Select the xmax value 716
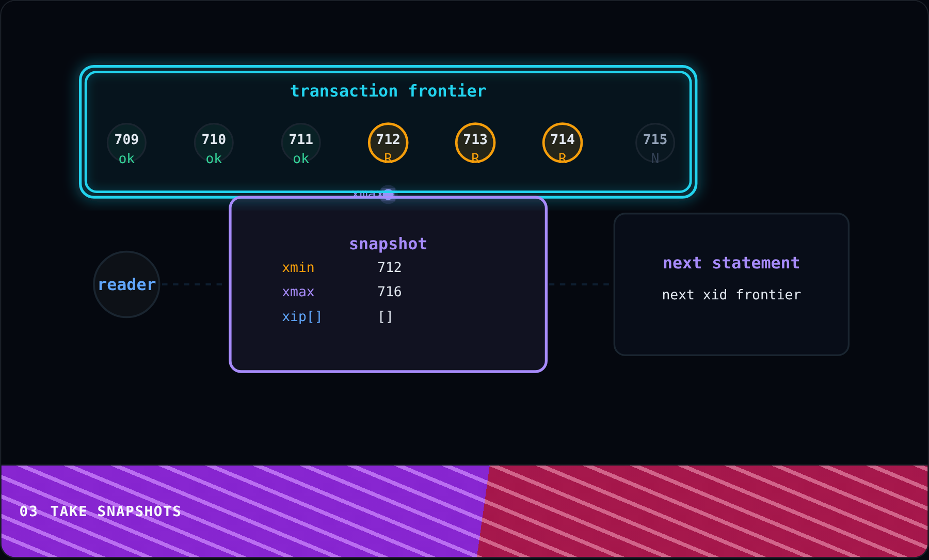 coord(389,292)
